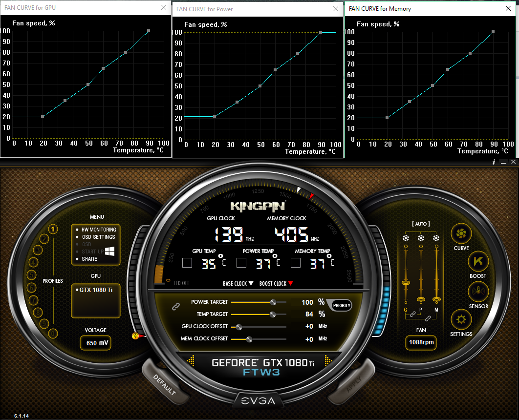This screenshot has width=519, height=420.
Task: Click the Memory fan icon above M slider
Action: coord(436,238)
